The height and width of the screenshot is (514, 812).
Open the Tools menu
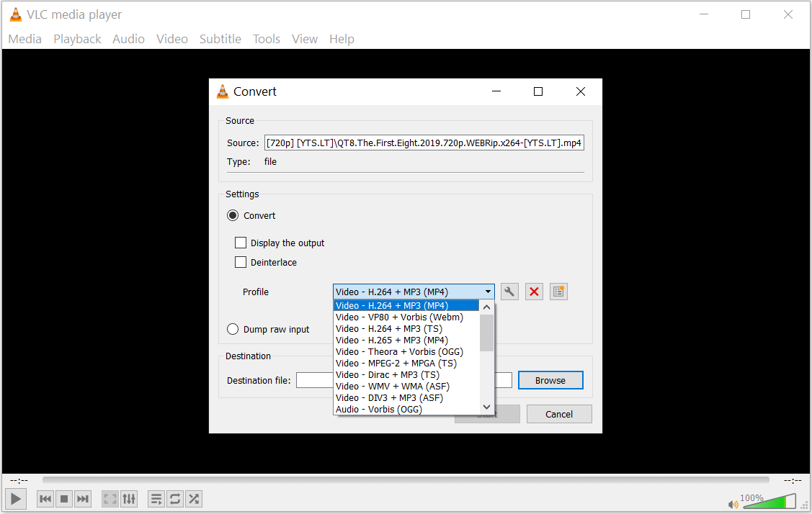[266, 39]
